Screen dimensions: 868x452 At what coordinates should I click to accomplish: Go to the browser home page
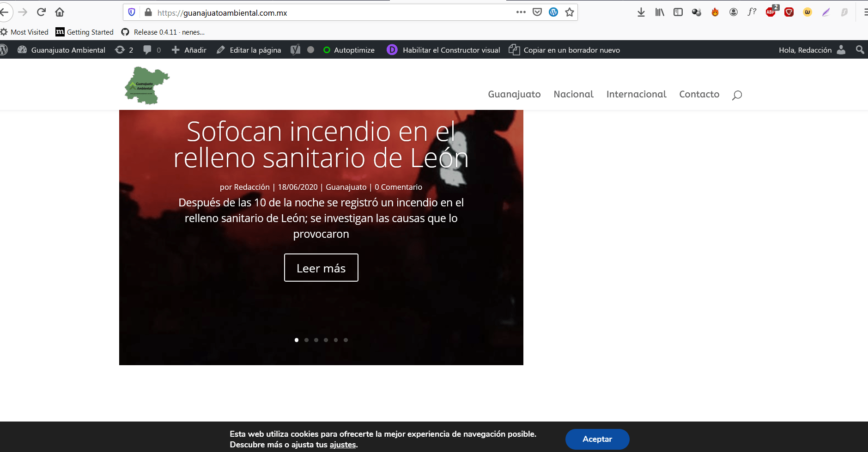point(60,12)
